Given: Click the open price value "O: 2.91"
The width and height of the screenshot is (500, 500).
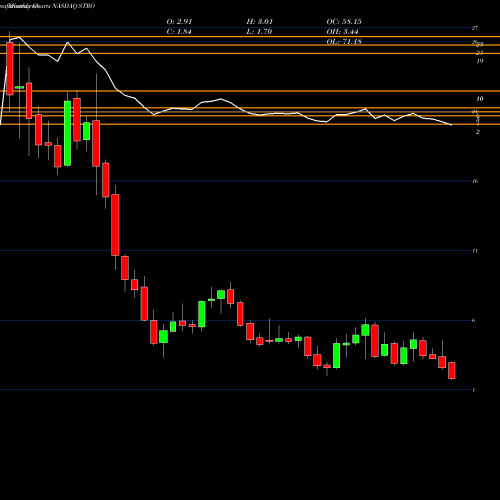Looking at the screenshot, I should (179, 22).
